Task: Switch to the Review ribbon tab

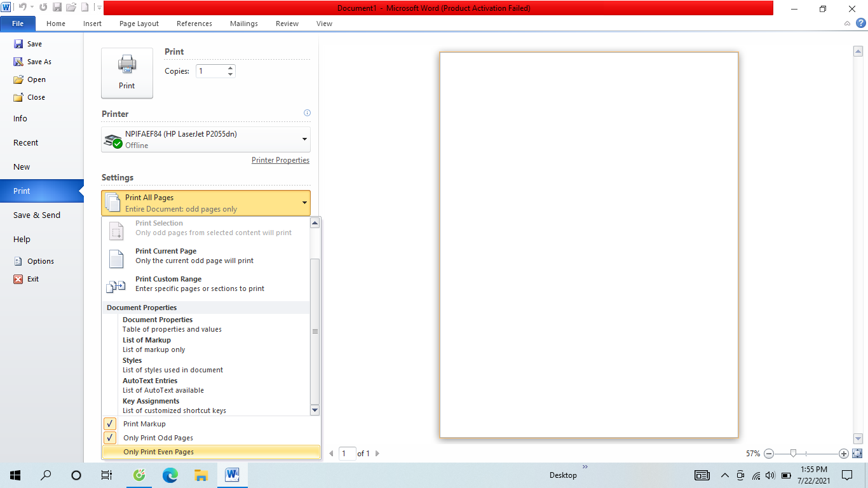Action: pyautogui.click(x=287, y=24)
